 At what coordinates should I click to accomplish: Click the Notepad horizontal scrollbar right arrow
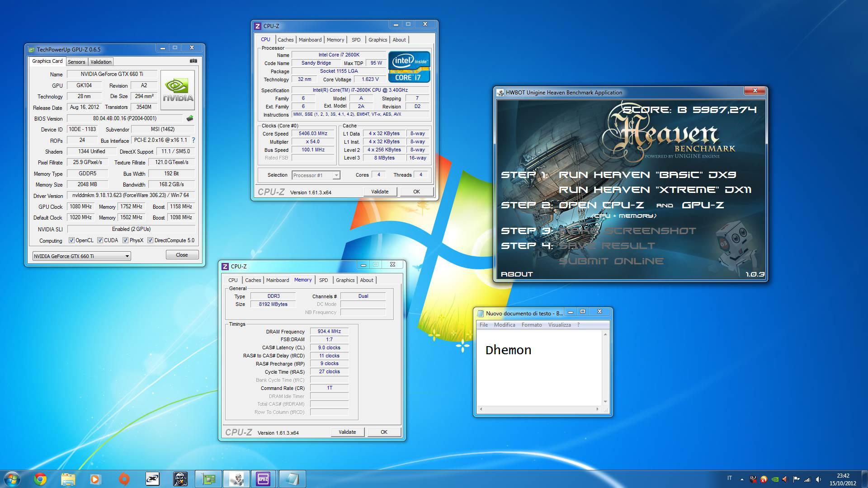click(597, 409)
